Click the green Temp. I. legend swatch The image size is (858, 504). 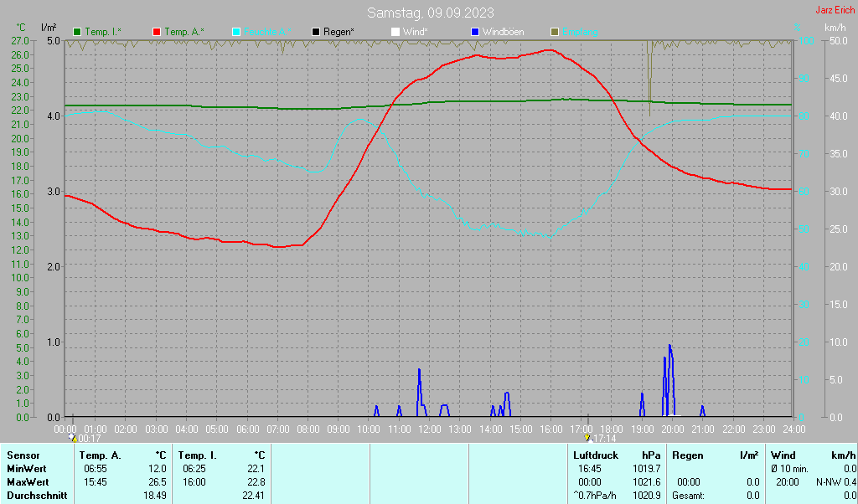pyautogui.click(x=77, y=33)
